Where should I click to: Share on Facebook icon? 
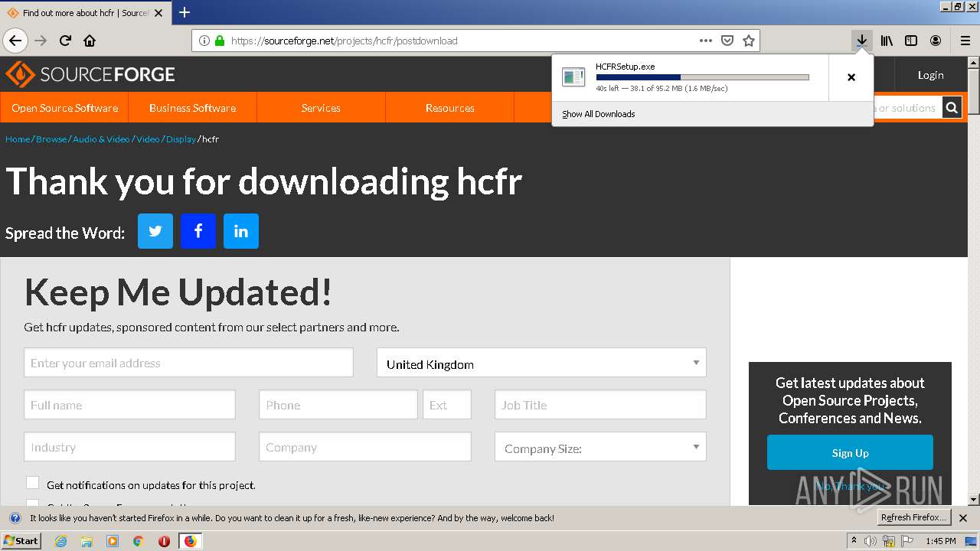point(198,231)
